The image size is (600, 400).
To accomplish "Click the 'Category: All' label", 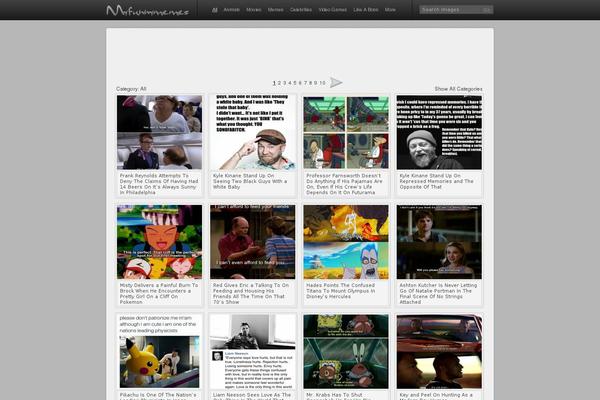I will (x=131, y=89).
